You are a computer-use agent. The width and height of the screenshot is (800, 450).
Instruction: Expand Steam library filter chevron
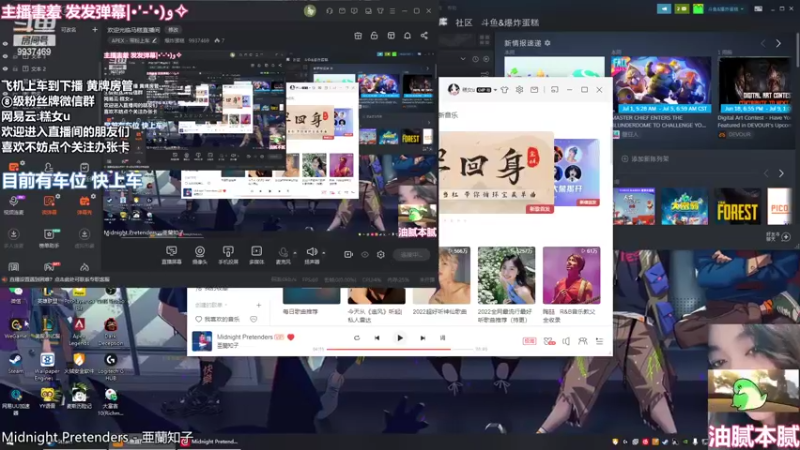pyautogui.click(x=463, y=59)
